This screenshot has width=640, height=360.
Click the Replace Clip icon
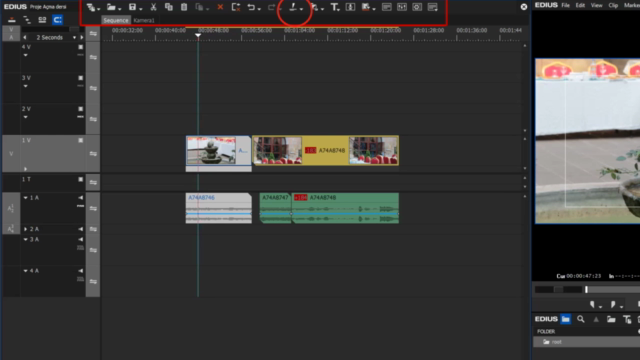click(199, 7)
